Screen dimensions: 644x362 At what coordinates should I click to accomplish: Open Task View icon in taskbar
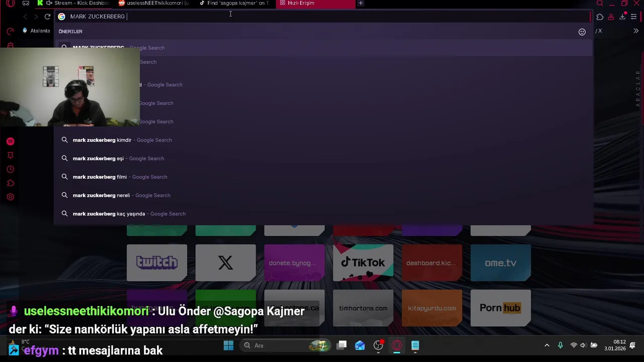[342, 345]
